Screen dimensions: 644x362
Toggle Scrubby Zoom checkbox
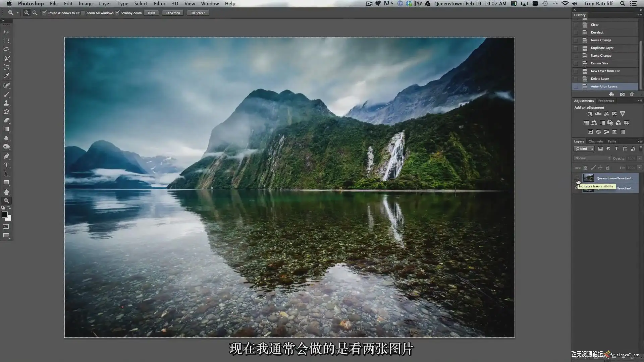[x=117, y=13]
